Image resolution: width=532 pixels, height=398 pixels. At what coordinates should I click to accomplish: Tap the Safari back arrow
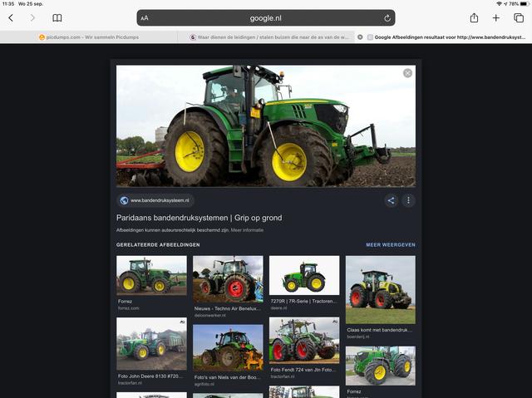(11, 17)
